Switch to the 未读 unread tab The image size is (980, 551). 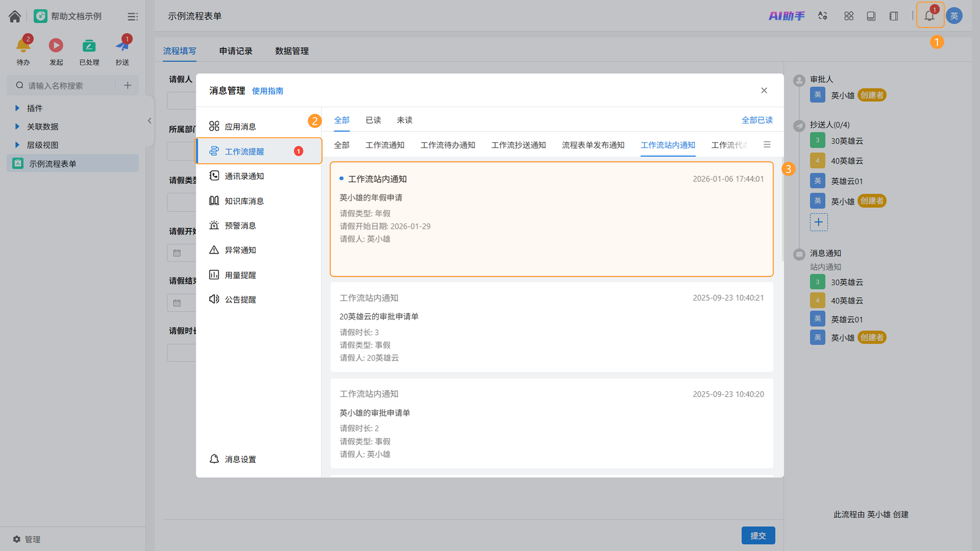coord(405,120)
